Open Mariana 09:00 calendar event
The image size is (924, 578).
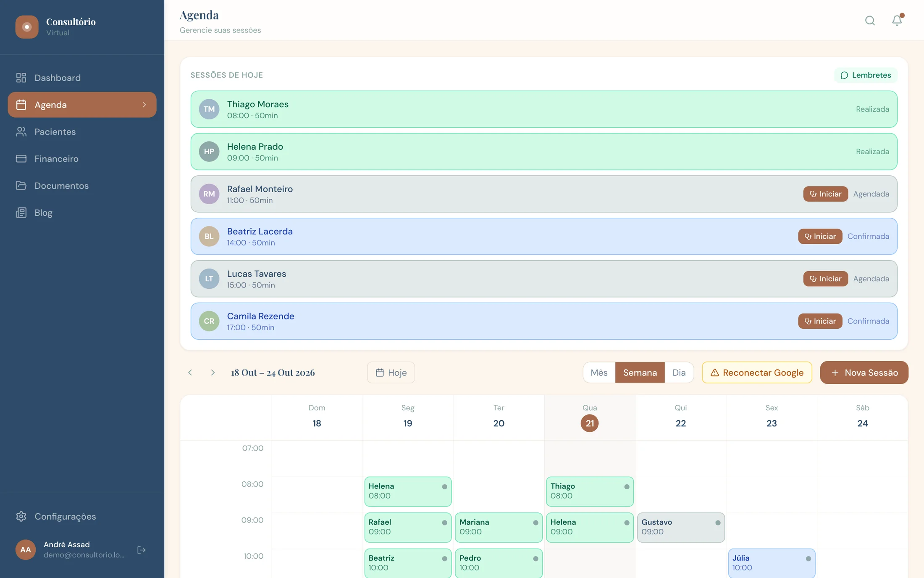point(499,527)
